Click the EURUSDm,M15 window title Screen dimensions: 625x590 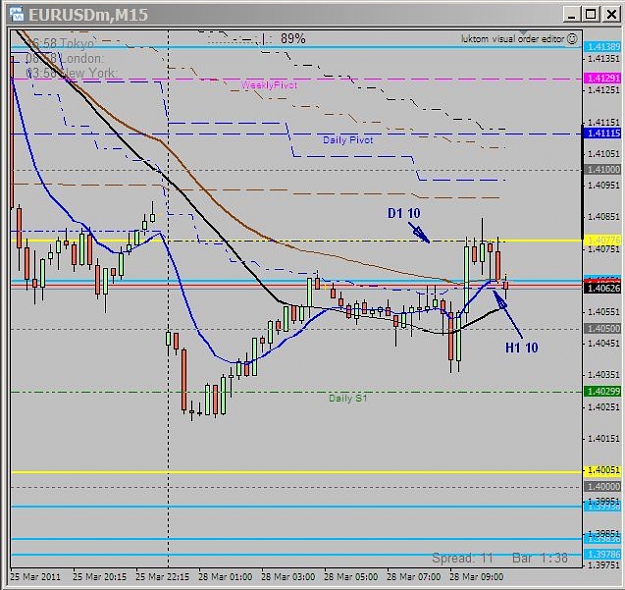(x=88, y=15)
